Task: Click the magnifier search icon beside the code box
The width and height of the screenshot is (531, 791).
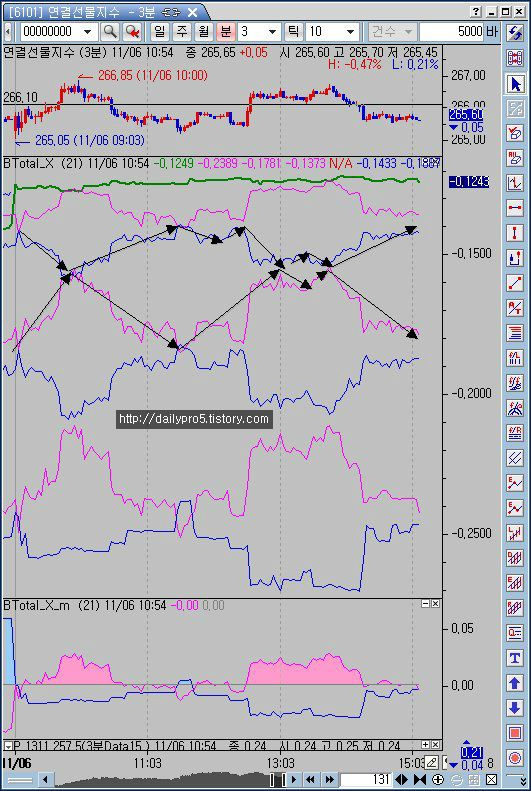Action: pos(110,32)
